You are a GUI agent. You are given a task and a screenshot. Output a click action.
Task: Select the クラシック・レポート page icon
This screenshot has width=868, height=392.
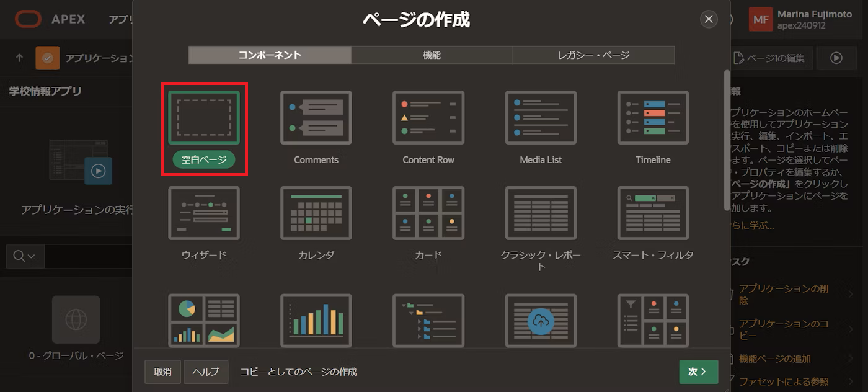pyautogui.click(x=541, y=213)
